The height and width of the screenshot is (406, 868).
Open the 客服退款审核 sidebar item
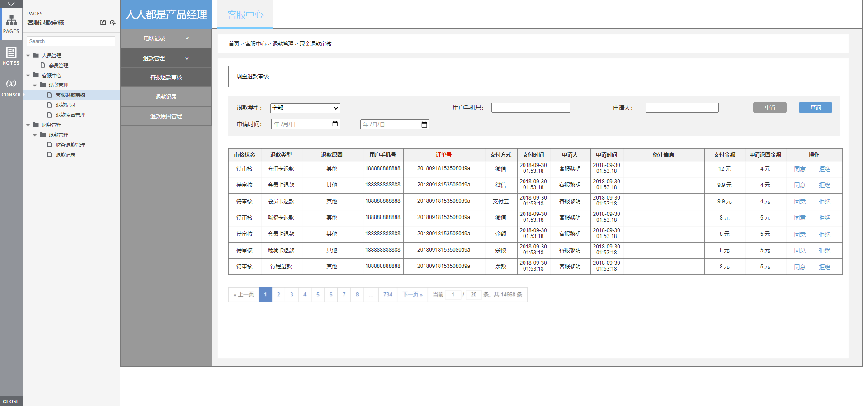[x=166, y=77]
